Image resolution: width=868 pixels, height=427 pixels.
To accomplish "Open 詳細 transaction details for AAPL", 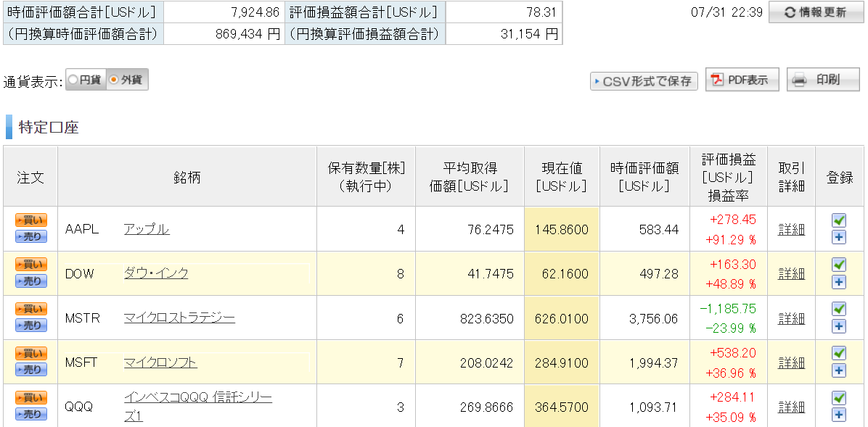I will 792,229.
